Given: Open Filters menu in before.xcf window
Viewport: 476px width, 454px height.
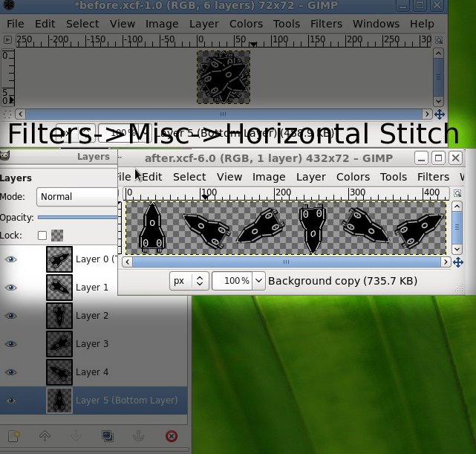Looking at the screenshot, I should pos(326,24).
